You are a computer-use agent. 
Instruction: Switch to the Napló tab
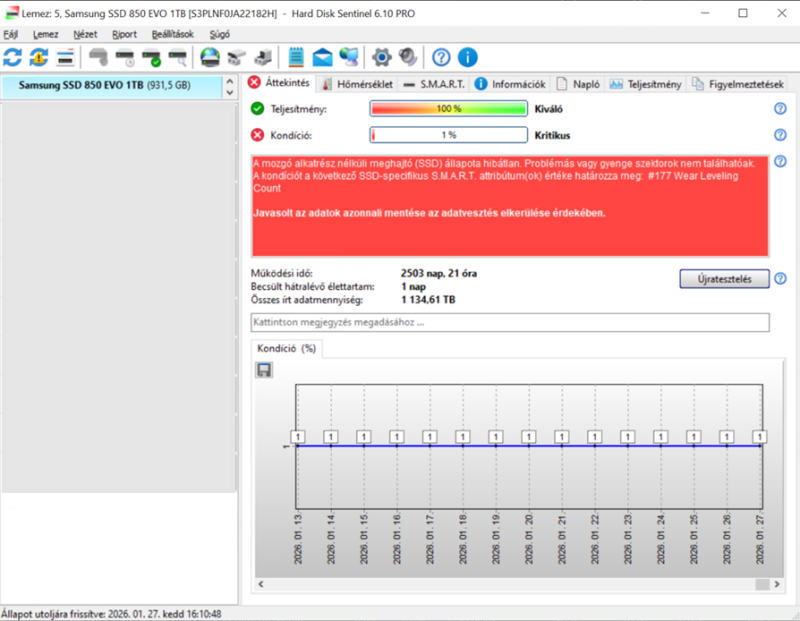pyautogui.click(x=578, y=84)
